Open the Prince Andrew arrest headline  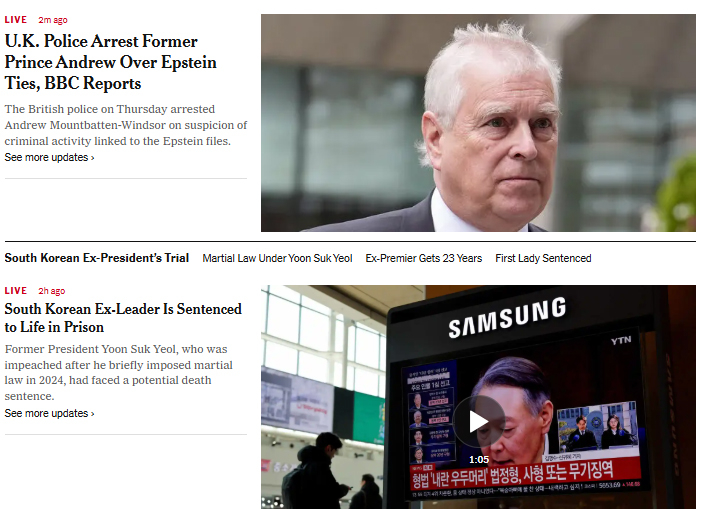[110, 62]
